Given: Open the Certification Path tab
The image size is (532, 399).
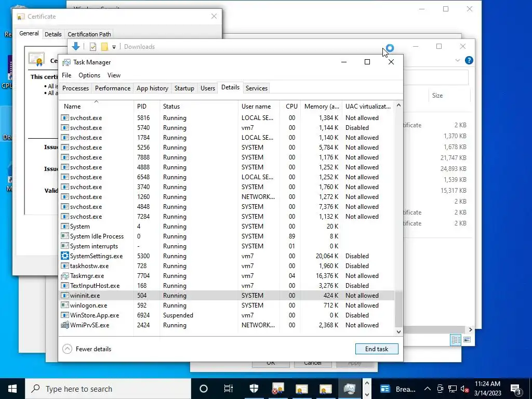Looking at the screenshot, I should click(x=89, y=34).
